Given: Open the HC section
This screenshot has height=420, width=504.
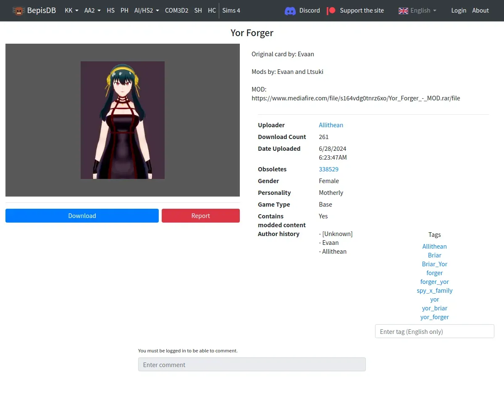Looking at the screenshot, I should [x=212, y=10].
